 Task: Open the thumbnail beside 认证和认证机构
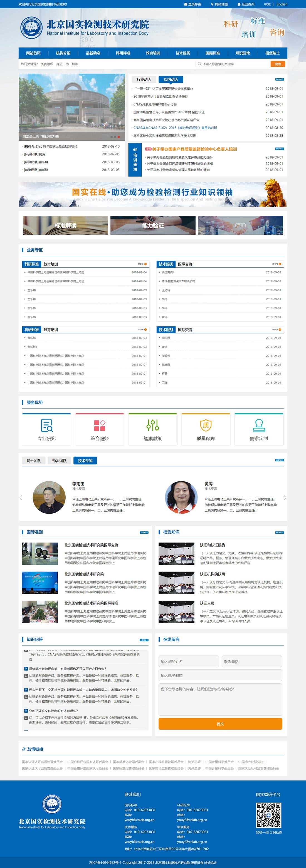click(176, 553)
